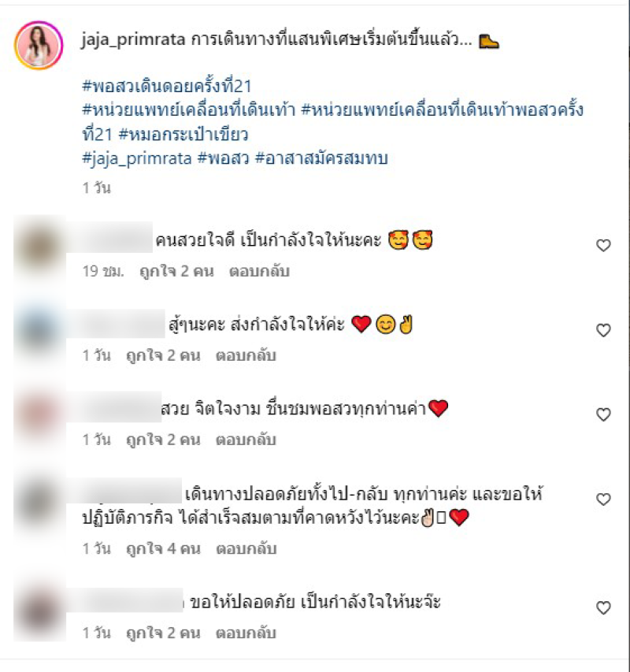Open hashtag #jaja_primrata
Viewport: 630px width, 672px height.
click(136, 158)
